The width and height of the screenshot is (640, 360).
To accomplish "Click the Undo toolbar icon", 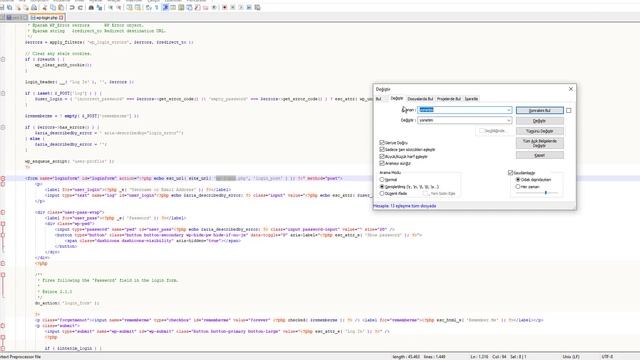I will tap(72, 7).
